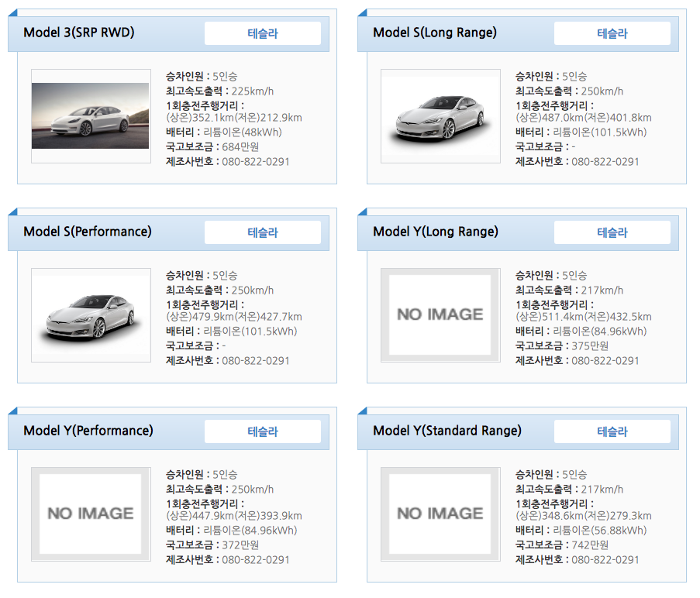Open the Model S(Long Range) car photo

tap(440, 116)
